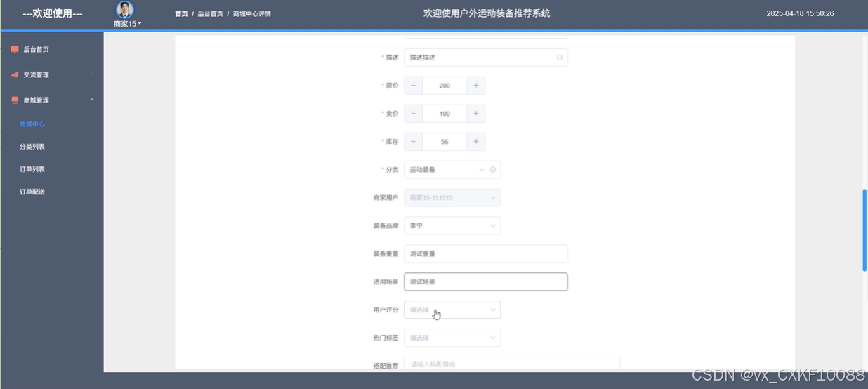Viewport: 868px width, 389px height.
Task: Open 商城中心 in the sidebar
Action: (32, 124)
